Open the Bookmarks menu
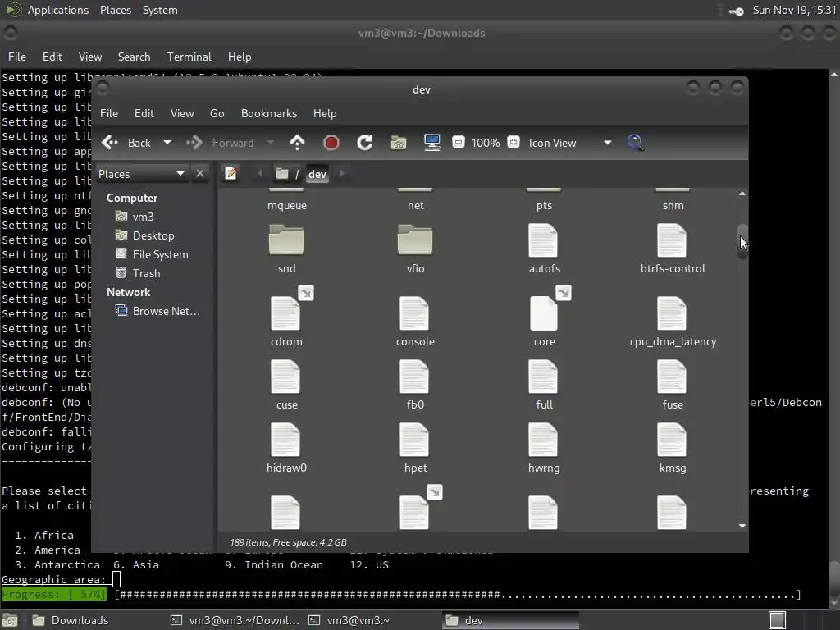 [x=269, y=113]
